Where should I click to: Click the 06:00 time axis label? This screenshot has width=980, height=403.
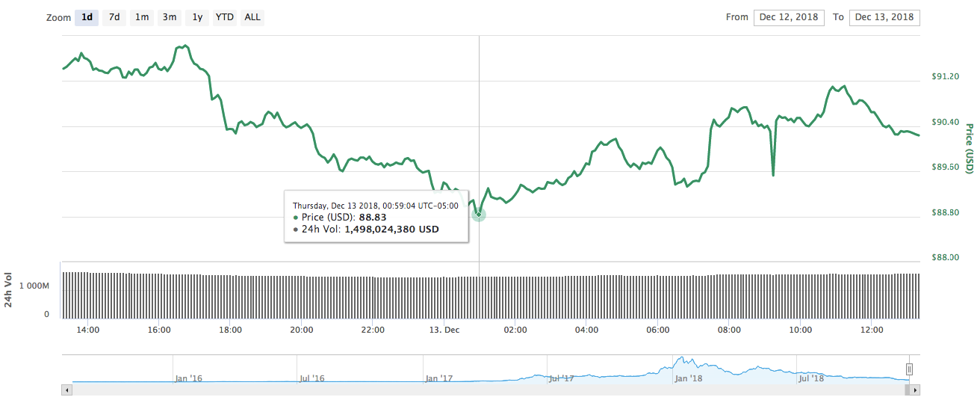coord(657,330)
